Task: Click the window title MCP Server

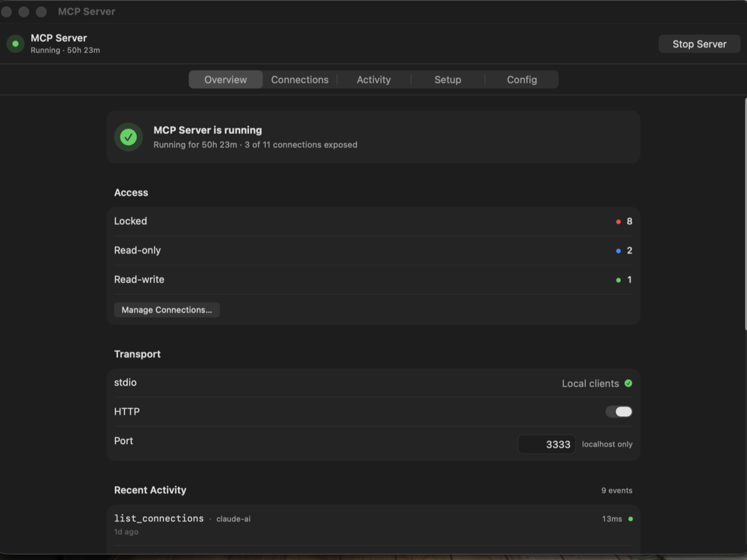Action: pos(87,11)
